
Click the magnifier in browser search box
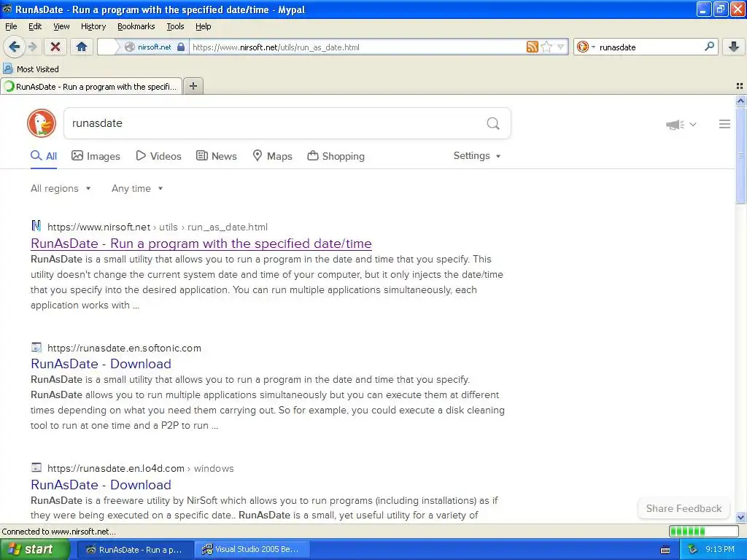click(709, 46)
